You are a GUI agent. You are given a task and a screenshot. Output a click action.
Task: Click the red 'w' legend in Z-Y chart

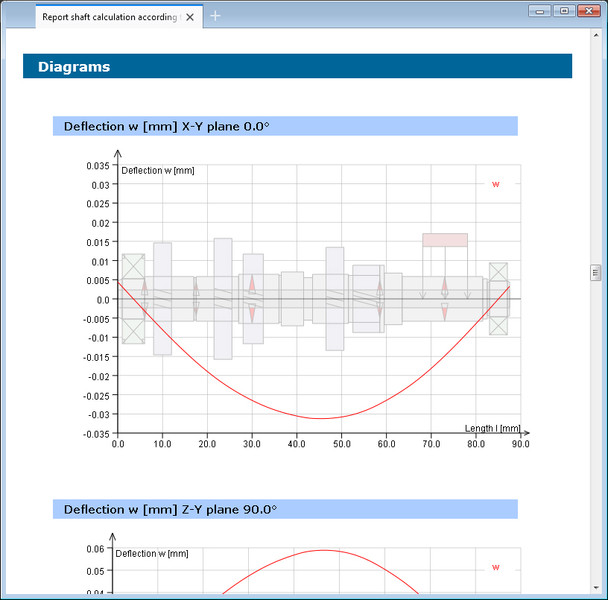click(x=495, y=567)
